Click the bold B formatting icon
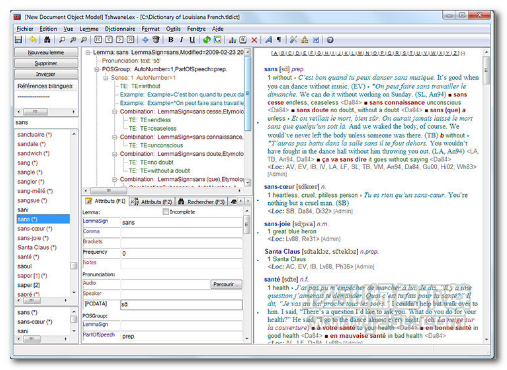The image size is (507, 370). pos(171,40)
